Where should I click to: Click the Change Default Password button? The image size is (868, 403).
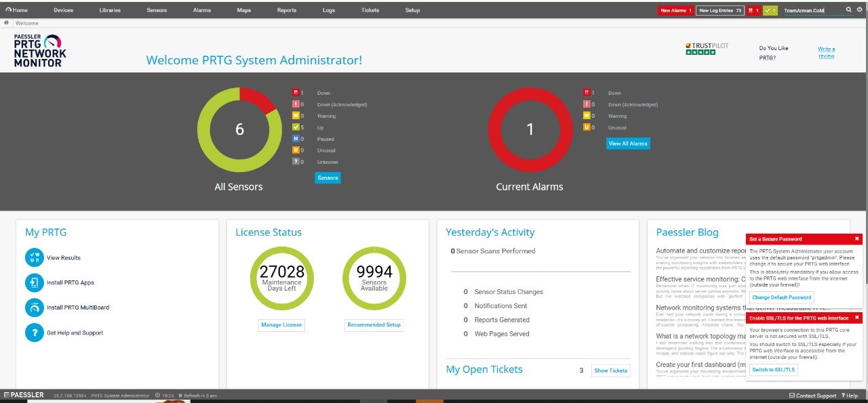coord(781,297)
